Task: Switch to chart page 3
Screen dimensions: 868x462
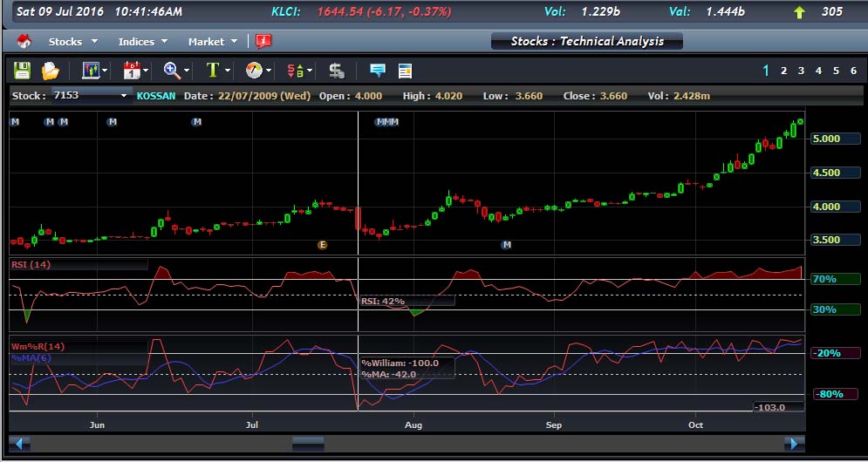Action: click(x=801, y=71)
